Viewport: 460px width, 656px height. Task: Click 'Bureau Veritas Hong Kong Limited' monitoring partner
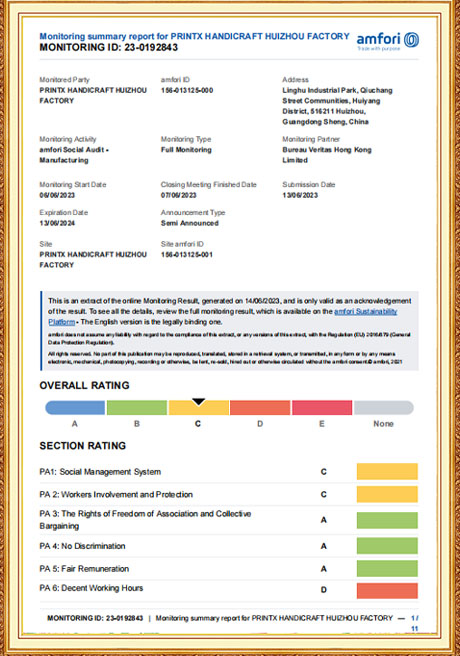click(327, 155)
